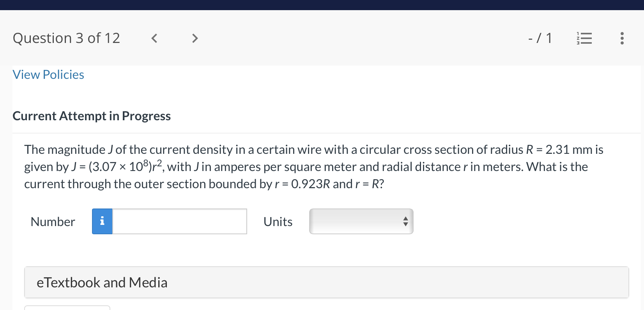This screenshot has width=644, height=310.
Task: Click inside the Number answer field
Action: 179,221
